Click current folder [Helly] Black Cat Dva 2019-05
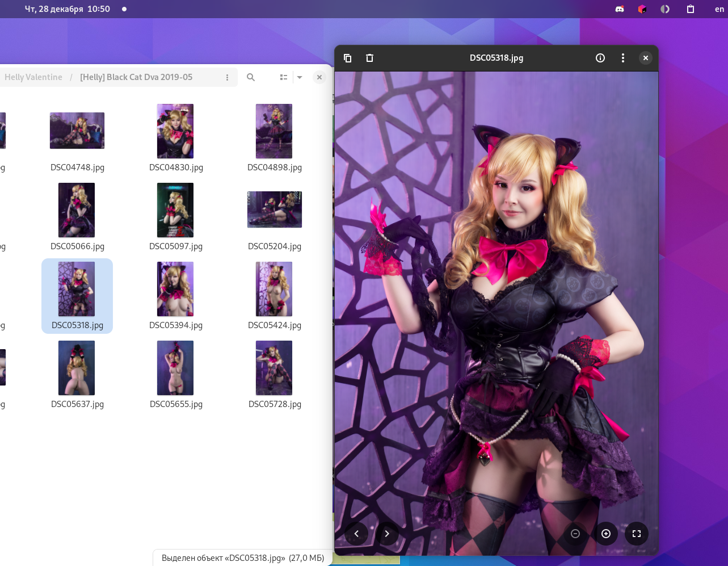Image resolution: width=728 pixels, height=566 pixels. coord(136,77)
